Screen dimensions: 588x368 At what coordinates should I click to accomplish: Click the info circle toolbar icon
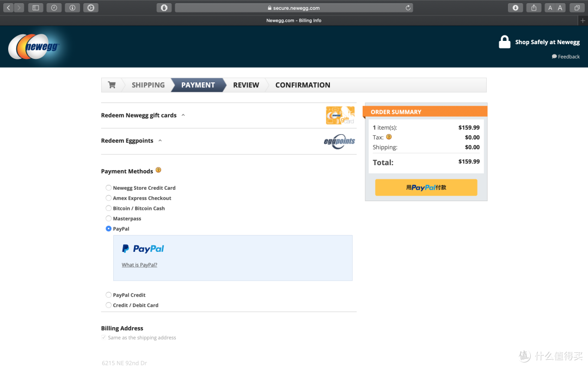(72, 8)
